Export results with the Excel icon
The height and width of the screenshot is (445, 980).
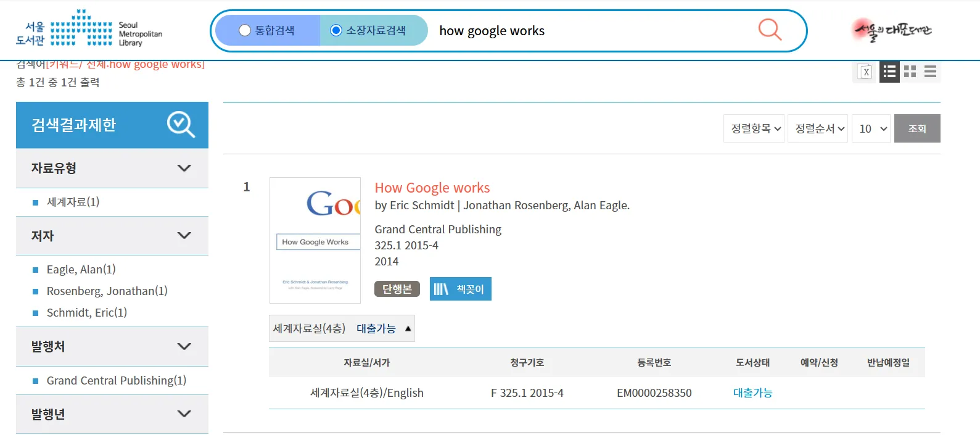coord(865,72)
